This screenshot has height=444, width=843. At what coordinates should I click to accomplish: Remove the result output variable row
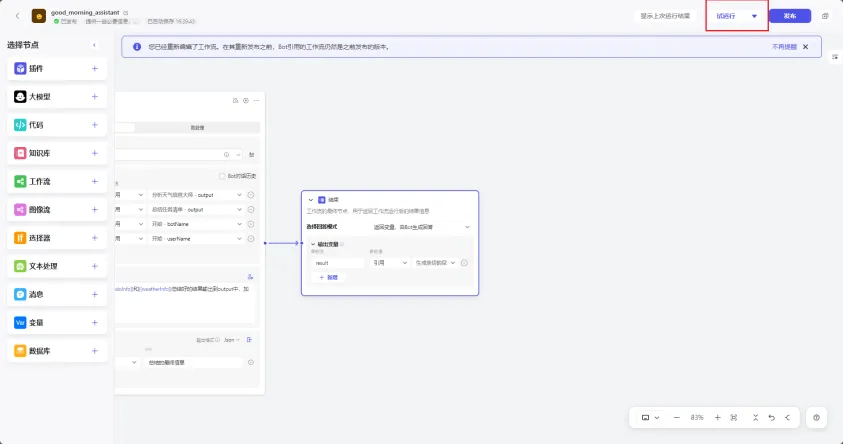pos(464,263)
